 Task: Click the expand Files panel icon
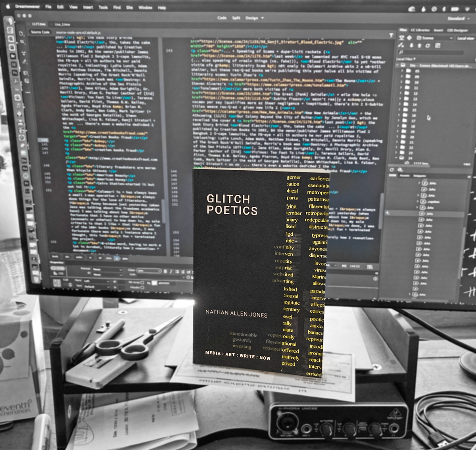[438, 46]
